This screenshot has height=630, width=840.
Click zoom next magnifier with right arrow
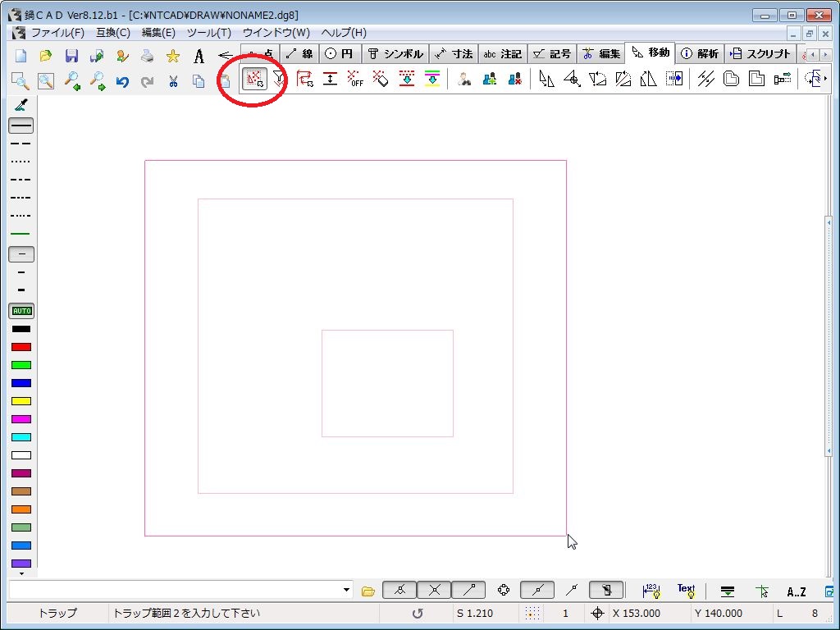tap(97, 81)
